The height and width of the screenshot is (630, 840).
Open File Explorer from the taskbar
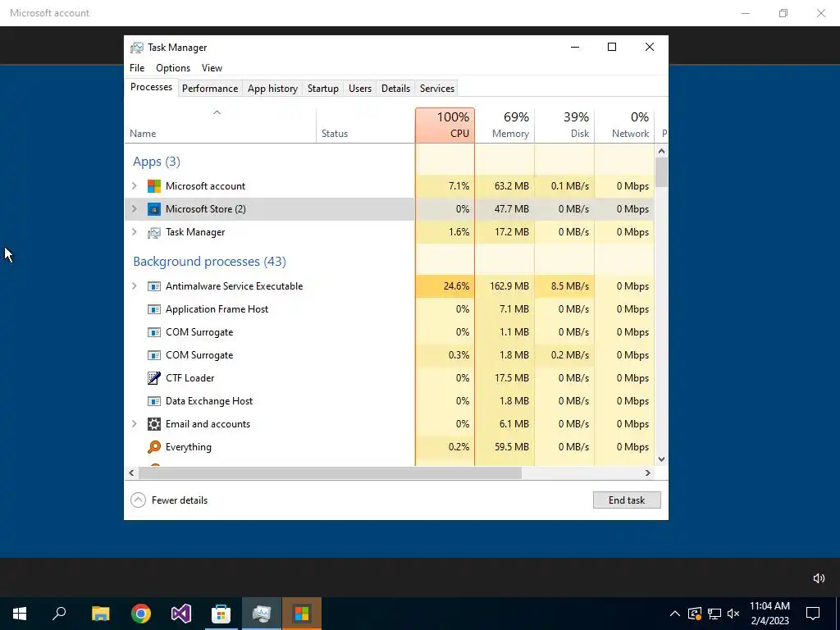pos(100,614)
